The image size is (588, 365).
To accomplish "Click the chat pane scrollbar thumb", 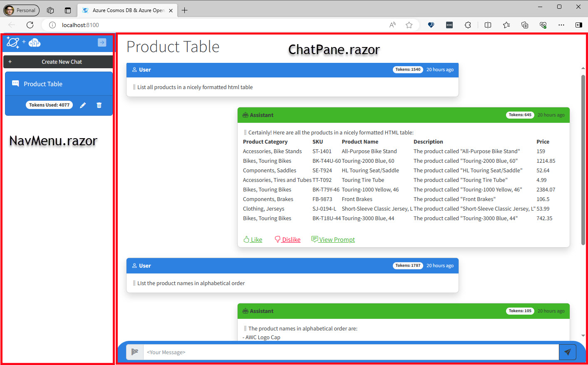I will (583, 160).
